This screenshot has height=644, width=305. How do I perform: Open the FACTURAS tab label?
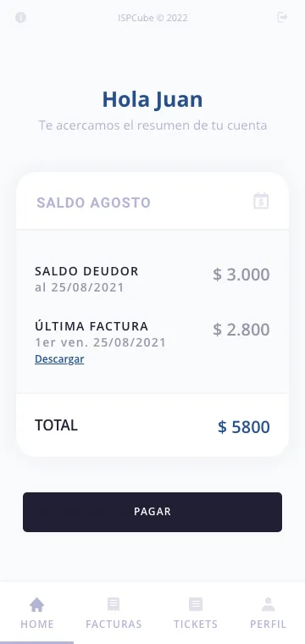(x=114, y=625)
